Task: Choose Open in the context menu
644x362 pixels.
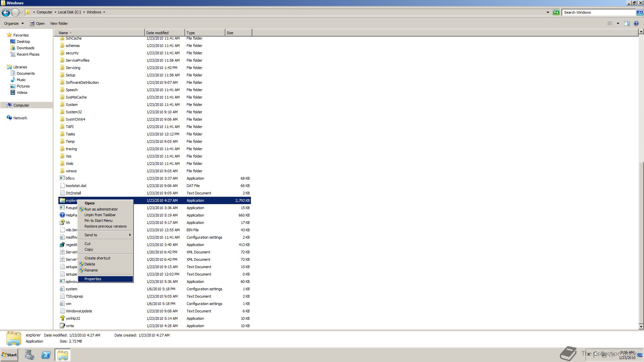Action: [105, 203]
